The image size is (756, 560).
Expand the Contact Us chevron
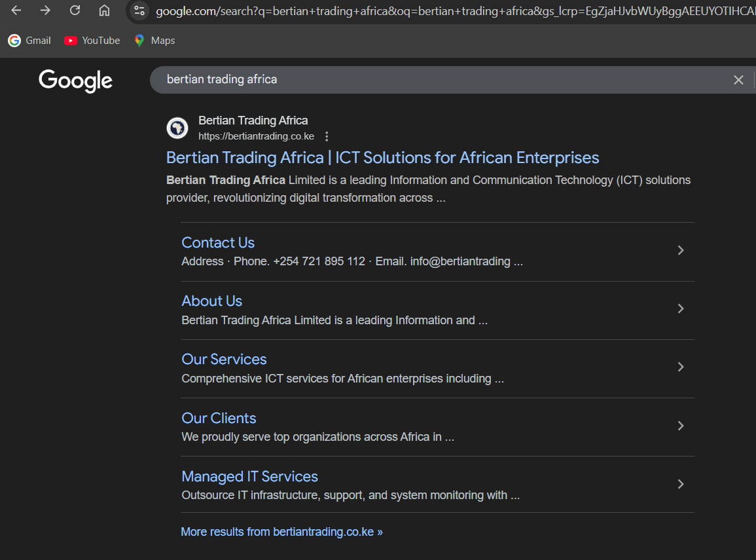[681, 250]
